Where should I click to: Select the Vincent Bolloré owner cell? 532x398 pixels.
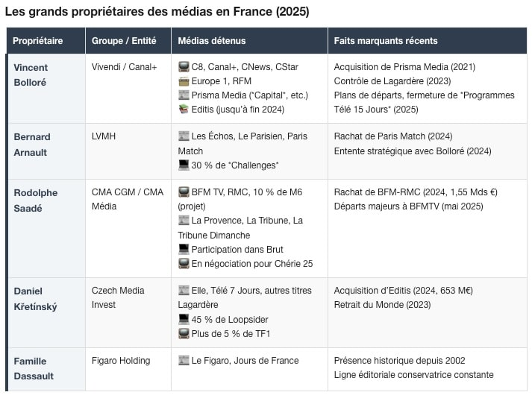point(31,75)
